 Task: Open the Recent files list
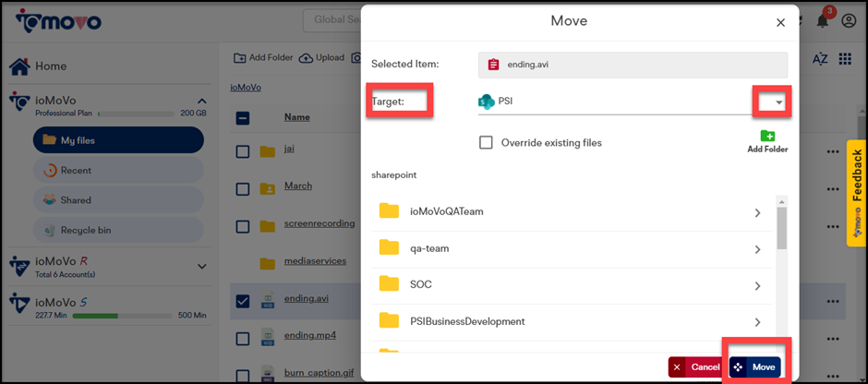[x=118, y=171]
